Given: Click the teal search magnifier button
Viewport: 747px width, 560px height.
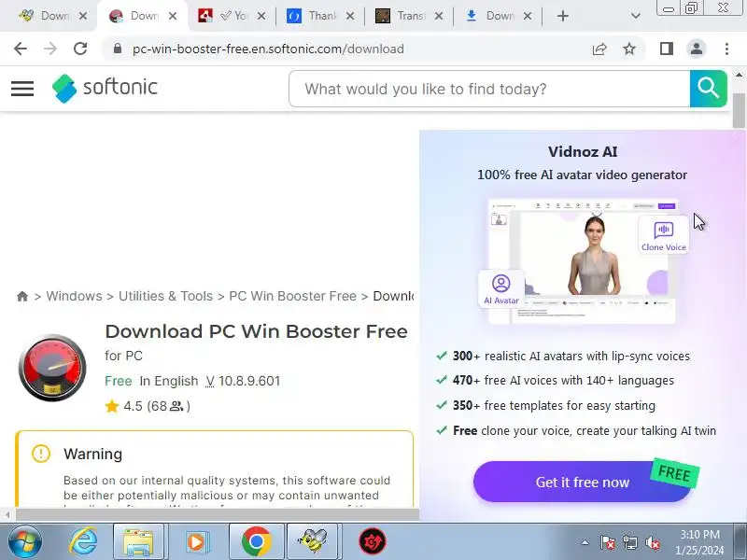Looking at the screenshot, I should [709, 89].
